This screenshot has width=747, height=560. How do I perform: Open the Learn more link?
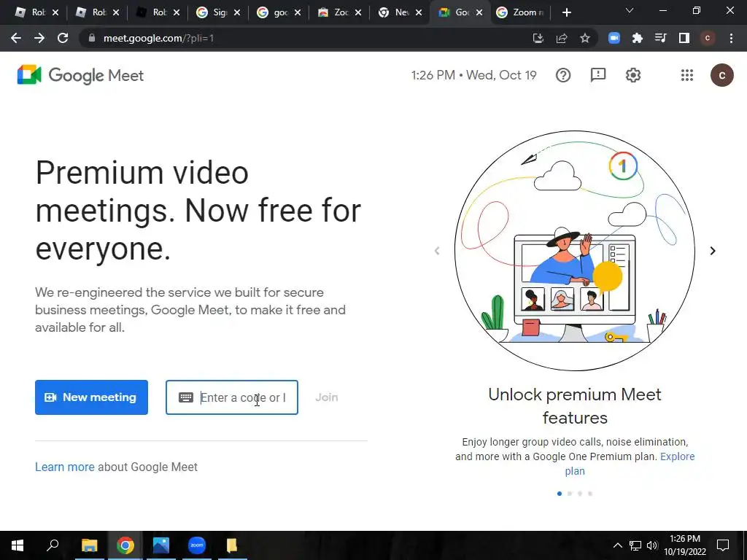(65, 467)
